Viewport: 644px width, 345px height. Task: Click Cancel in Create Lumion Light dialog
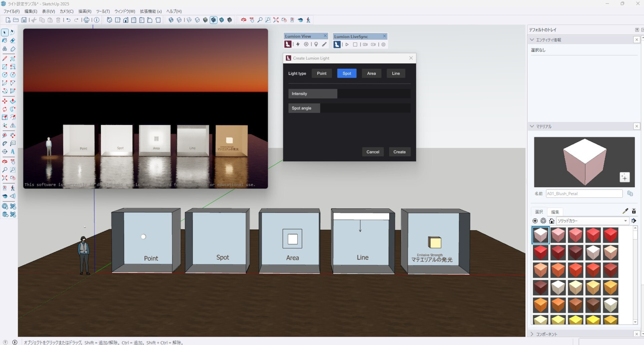[x=373, y=152]
